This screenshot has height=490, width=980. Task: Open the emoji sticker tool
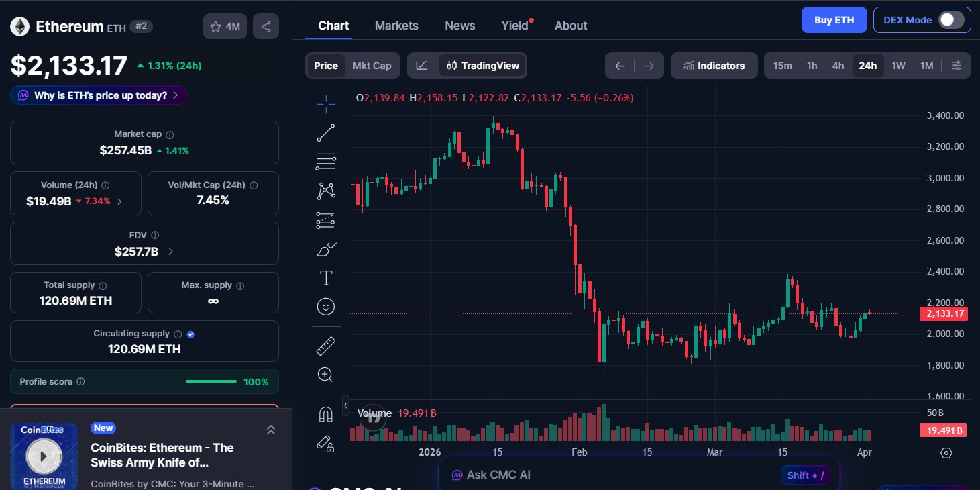click(325, 307)
